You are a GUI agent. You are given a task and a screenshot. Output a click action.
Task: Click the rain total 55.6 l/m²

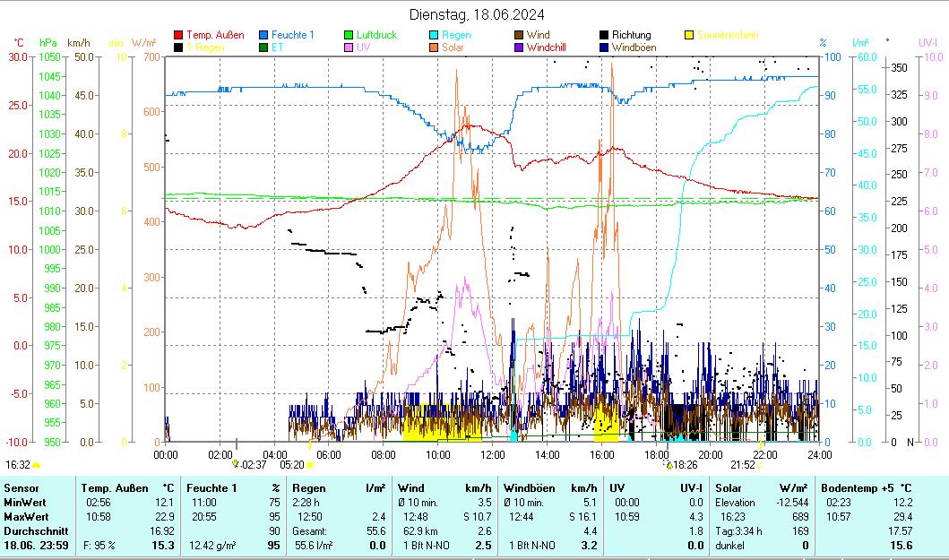click(314, 546)
